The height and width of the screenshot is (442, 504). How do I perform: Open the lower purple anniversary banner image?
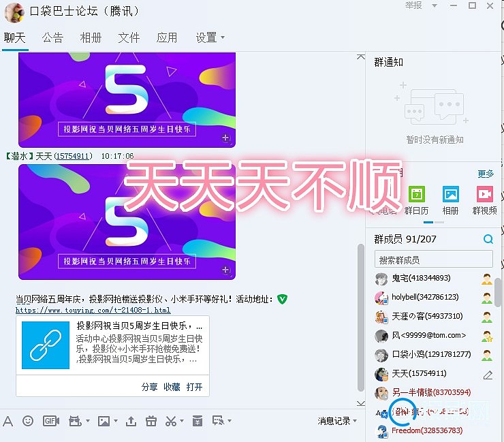(127, 222)
